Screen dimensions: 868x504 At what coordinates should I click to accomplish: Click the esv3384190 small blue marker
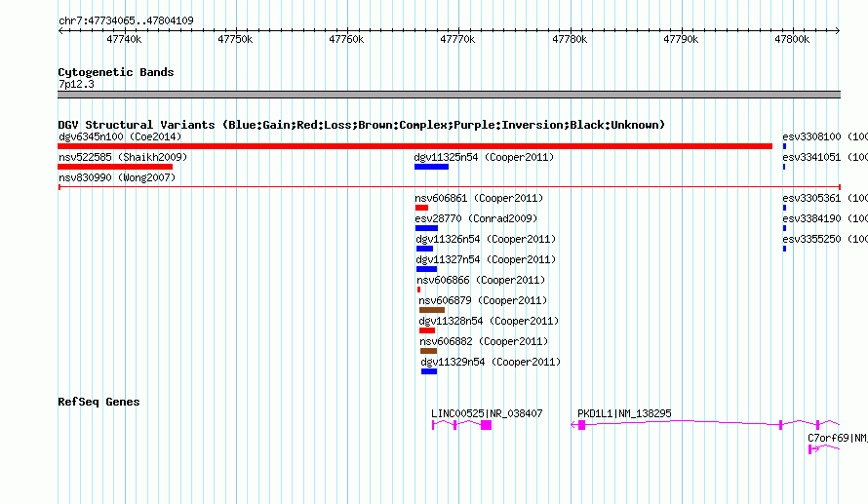784,228
